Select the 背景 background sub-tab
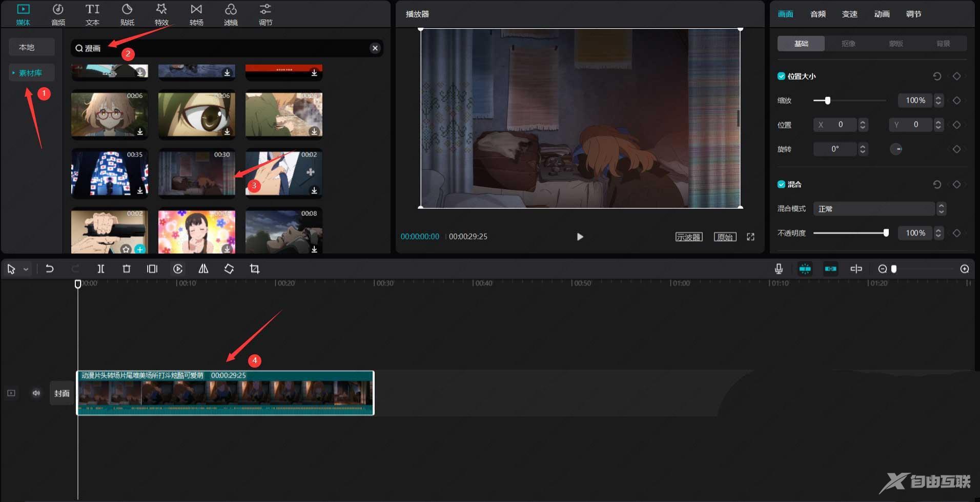The width and height of the screenshot is (980, 502). 943,44
